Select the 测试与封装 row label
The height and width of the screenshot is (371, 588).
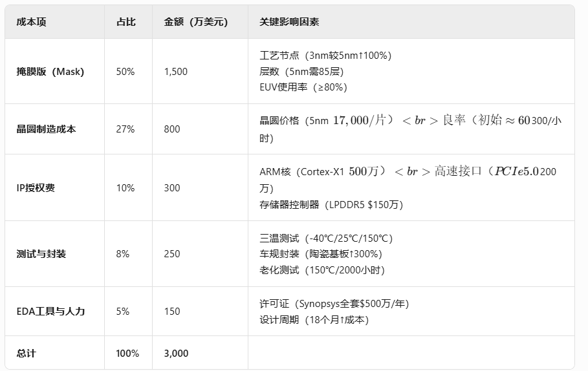(41, 254)
